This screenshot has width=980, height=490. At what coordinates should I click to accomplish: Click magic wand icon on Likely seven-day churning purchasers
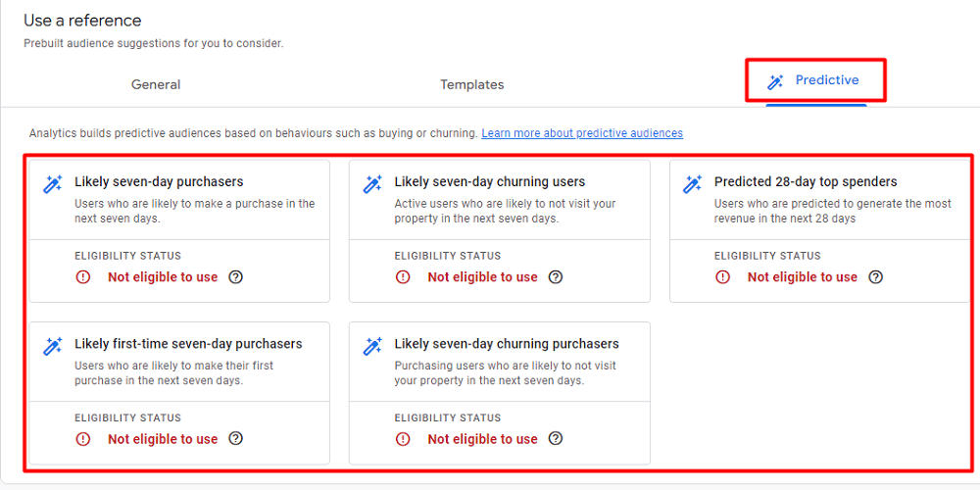[x=372, y=346]
